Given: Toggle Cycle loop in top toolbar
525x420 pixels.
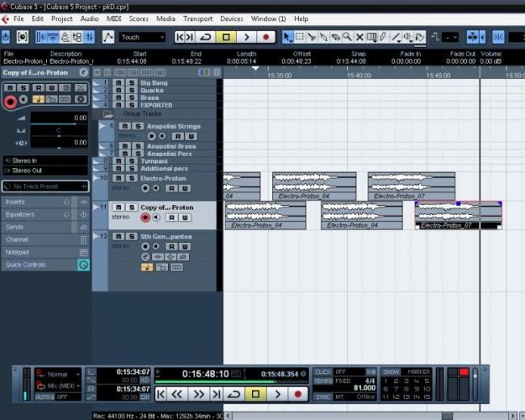Looking at the screenshot, I should [205, 37].
